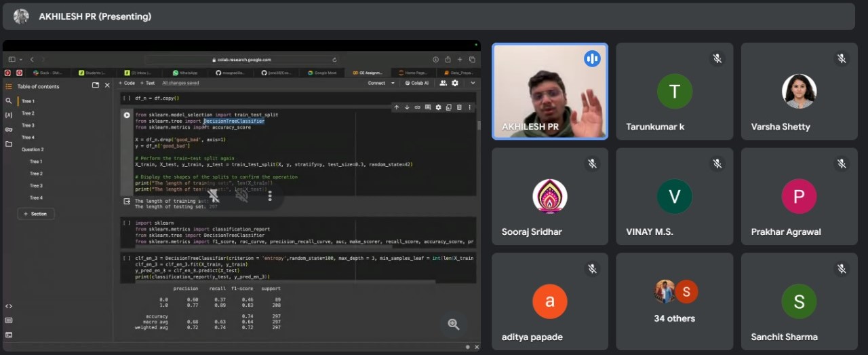Click the muted mic on Tarunkumar k tile

click(x=717, y=58)
